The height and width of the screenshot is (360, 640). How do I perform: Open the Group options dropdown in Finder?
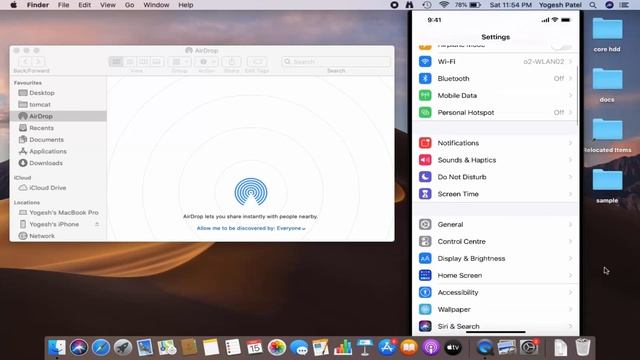point(180,62)
